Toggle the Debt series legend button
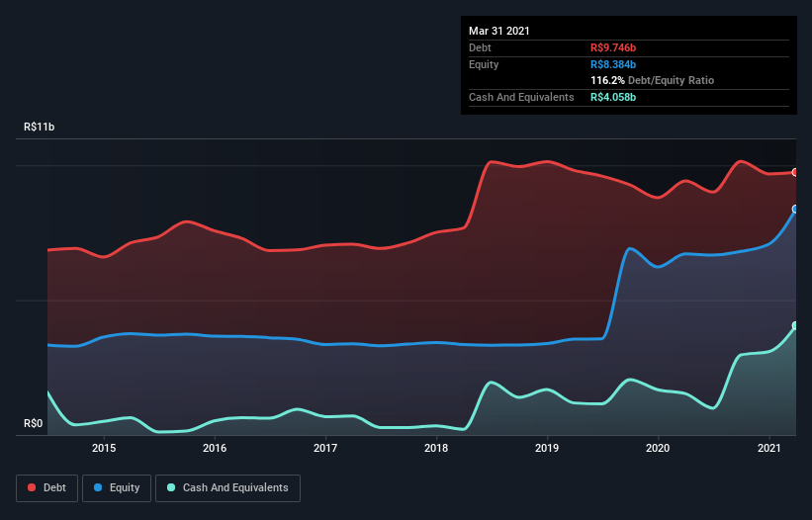 (47, 488)
